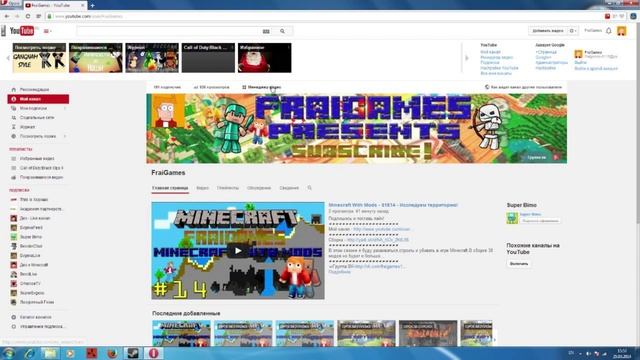The height and width of the screenshot is (360, 640).
Task: Open Избранные видео playlist in sidebar
Action: [x=37, y=158]
